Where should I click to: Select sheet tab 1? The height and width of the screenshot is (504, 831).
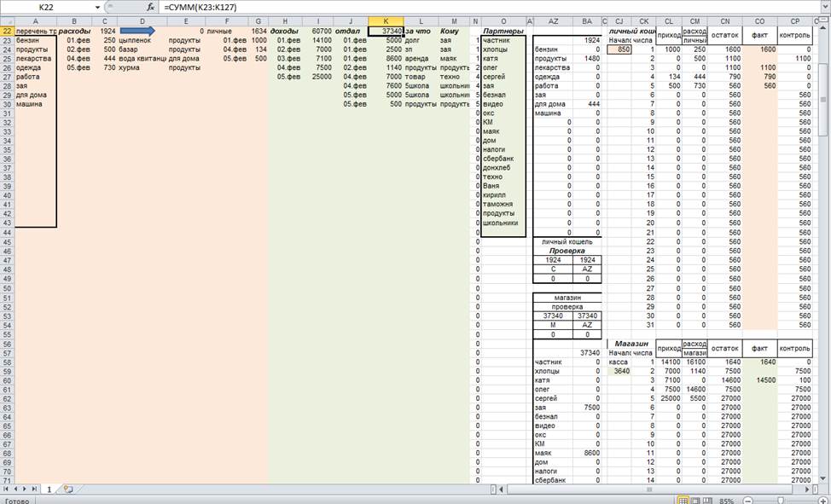click(49, 490)
